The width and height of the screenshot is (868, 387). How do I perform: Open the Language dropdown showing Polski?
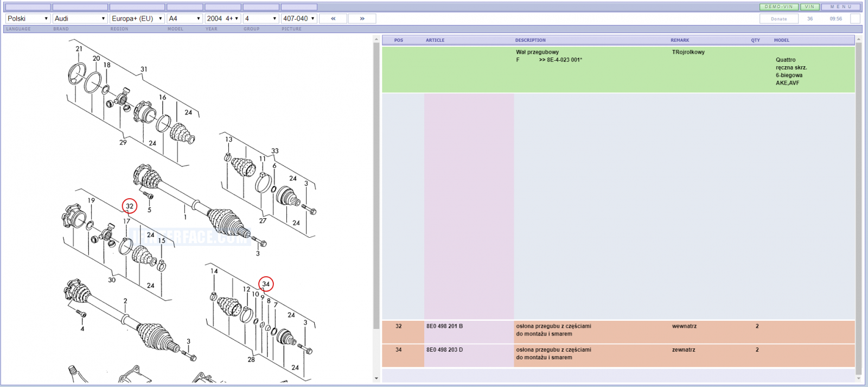28,18
